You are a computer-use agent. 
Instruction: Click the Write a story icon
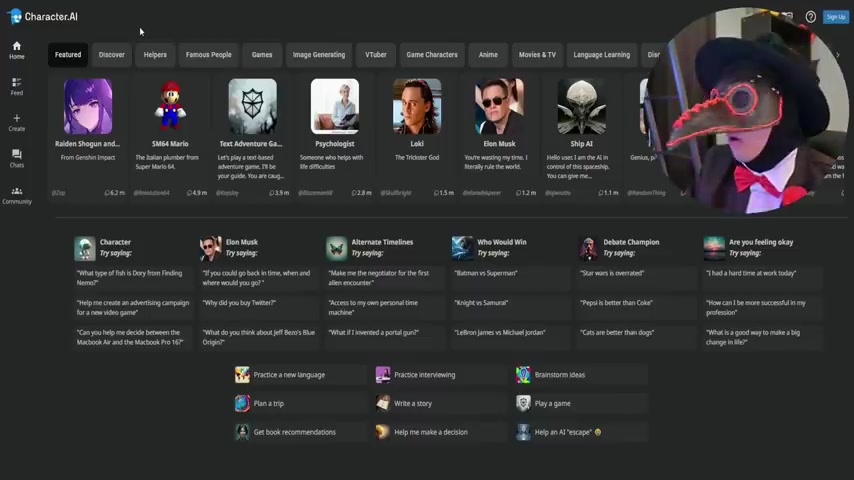383,403
